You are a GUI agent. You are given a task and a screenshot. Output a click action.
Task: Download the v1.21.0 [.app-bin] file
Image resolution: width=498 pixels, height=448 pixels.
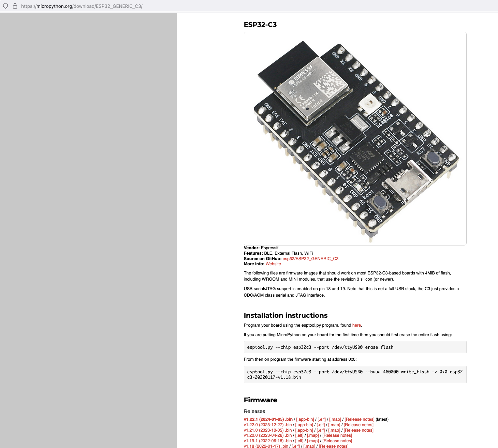304,430
